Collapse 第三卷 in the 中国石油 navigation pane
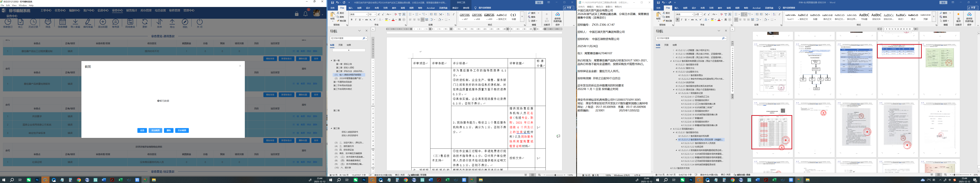The width and height of the screenshot is (980, 183). pyautogui.click(x=331, y=128)
